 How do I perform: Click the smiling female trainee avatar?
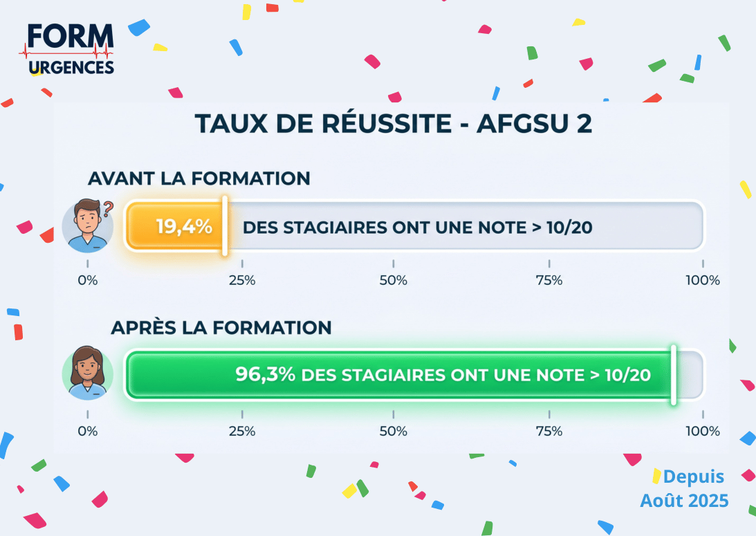click(x=88, y=373)
